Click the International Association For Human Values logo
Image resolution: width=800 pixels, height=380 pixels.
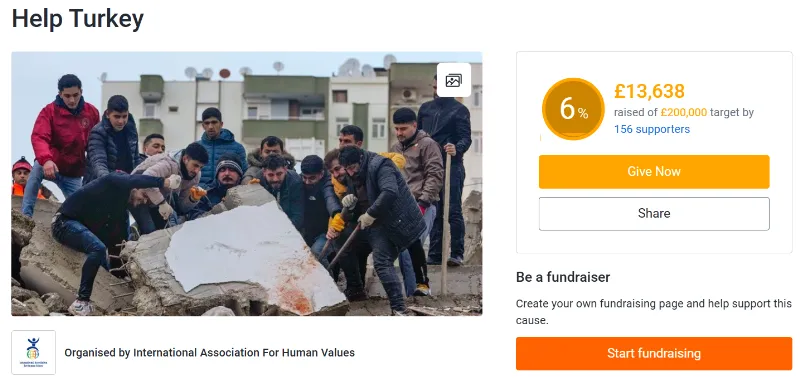(x=34, y=352)
